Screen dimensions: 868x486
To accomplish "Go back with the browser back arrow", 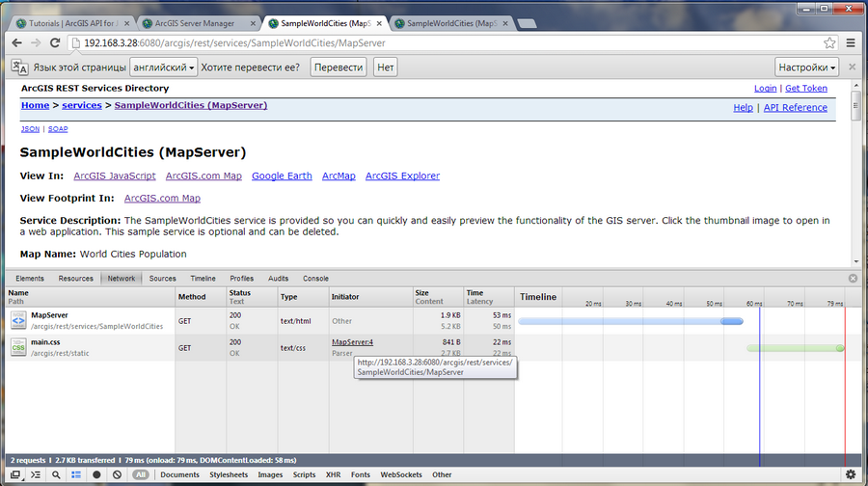I will tap(16, 42).
